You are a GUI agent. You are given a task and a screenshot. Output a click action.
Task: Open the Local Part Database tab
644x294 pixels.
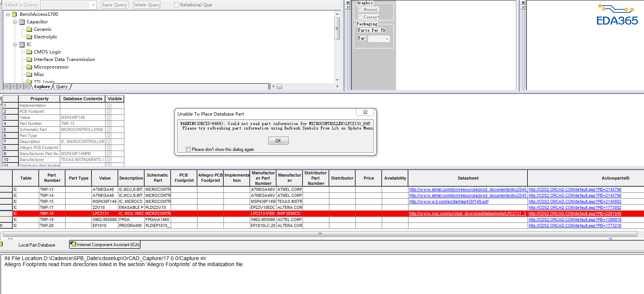pos(37,245)
